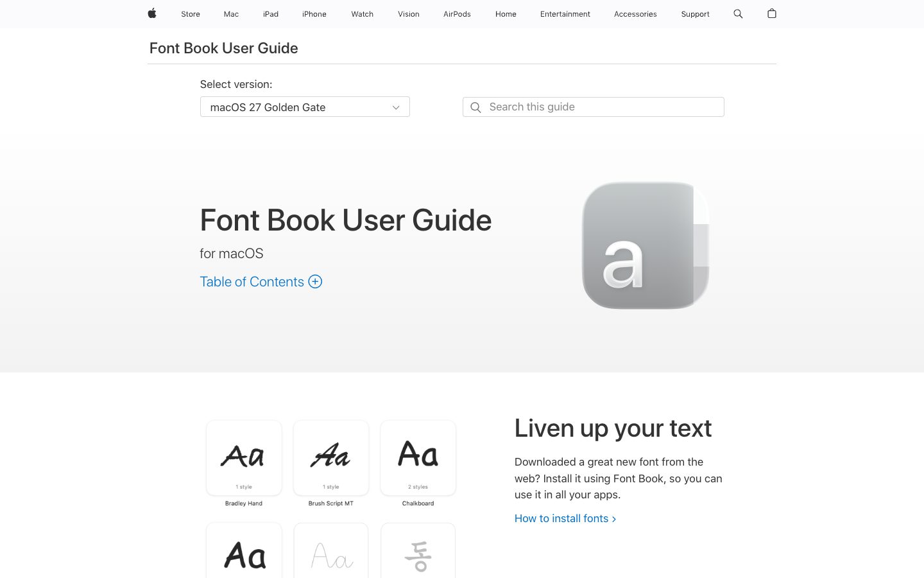Open the Entertainment menu
Image resolution: width=924 pixels, height=578 pixels.
(565, 13)
